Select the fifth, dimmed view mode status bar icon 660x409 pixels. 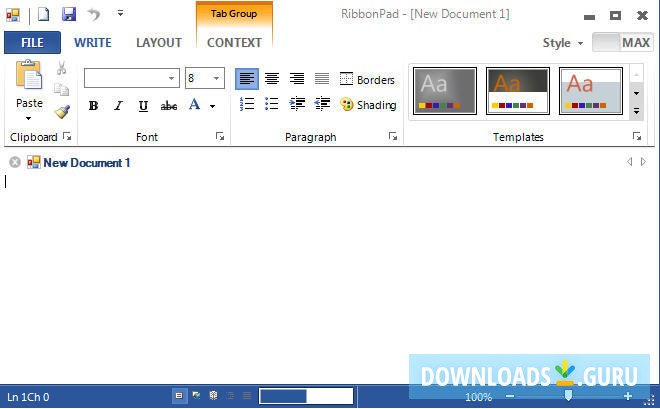pyautogui.click(x=247, y=396)
